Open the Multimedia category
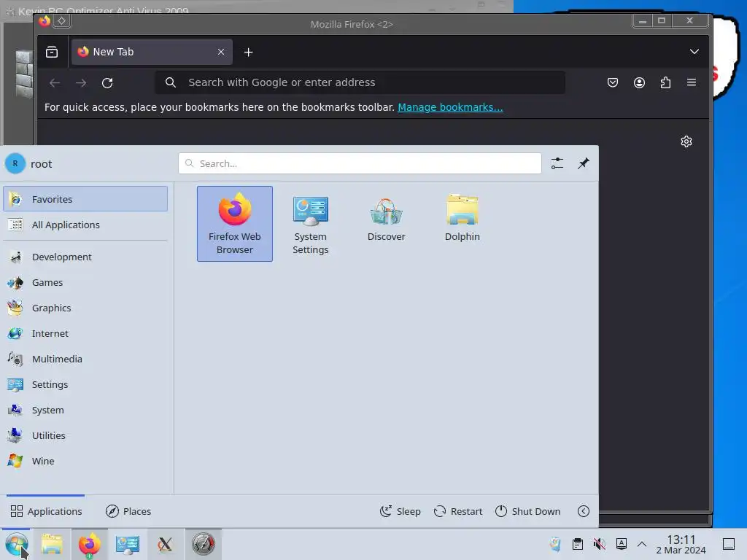The image size is (747, 560). point(85,359)
